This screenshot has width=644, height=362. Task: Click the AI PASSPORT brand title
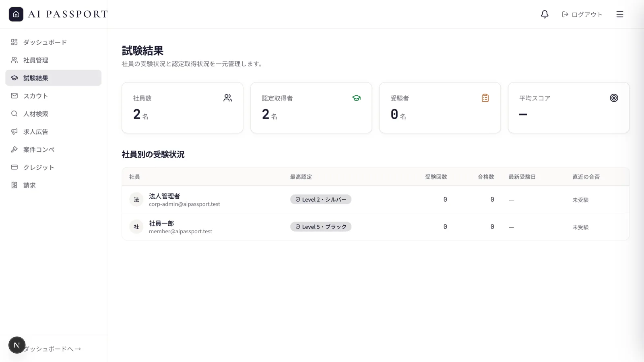[x=68, y=14]
